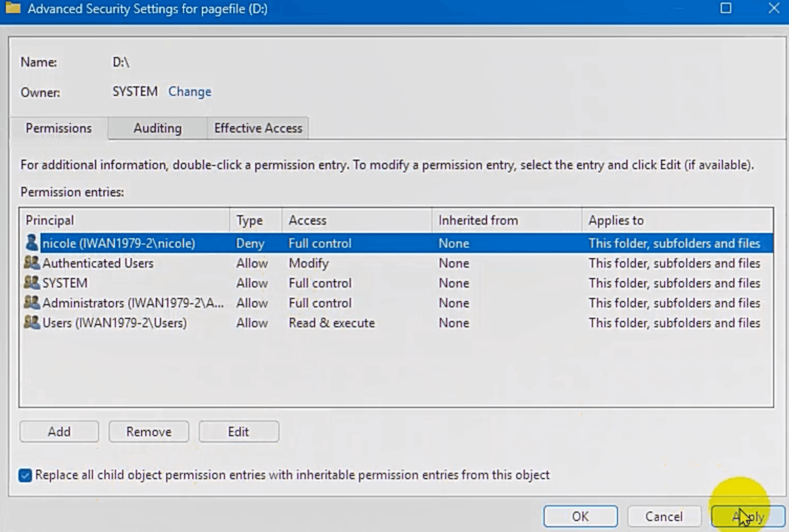Click the nicole user icon
The image size is (789, 532).
point(31,243)
